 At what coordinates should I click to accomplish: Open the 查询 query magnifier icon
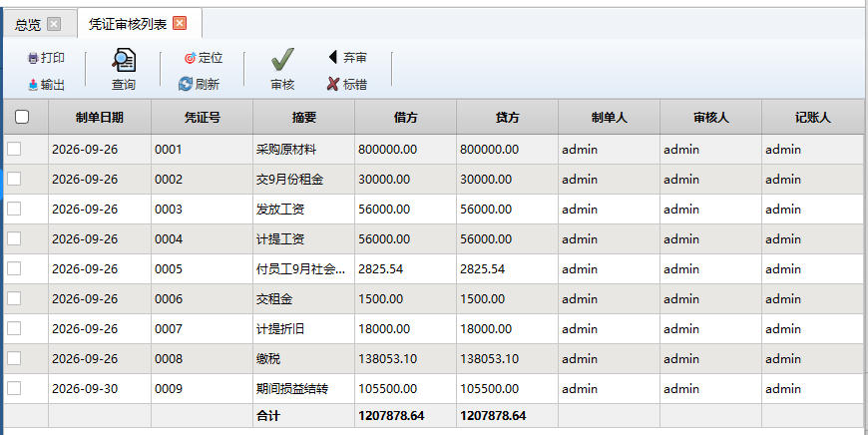pyautogui.click(x=124, y=60)
